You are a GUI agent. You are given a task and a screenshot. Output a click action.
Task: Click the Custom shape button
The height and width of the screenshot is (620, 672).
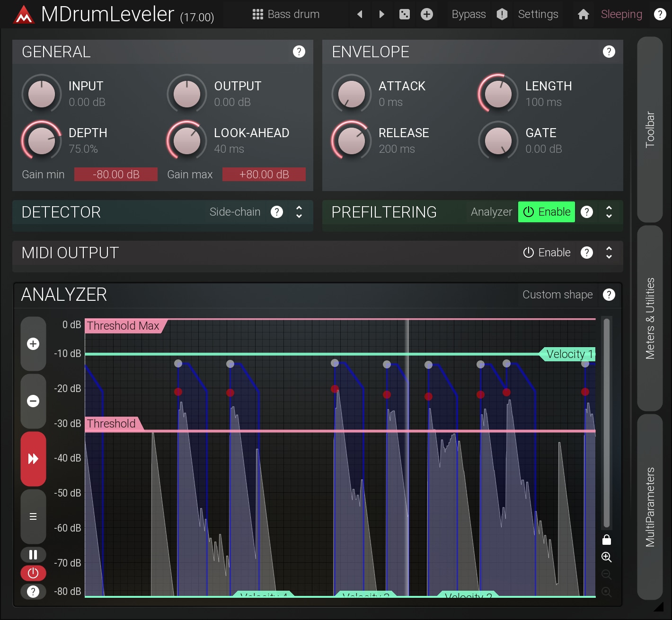coord(557,295)
